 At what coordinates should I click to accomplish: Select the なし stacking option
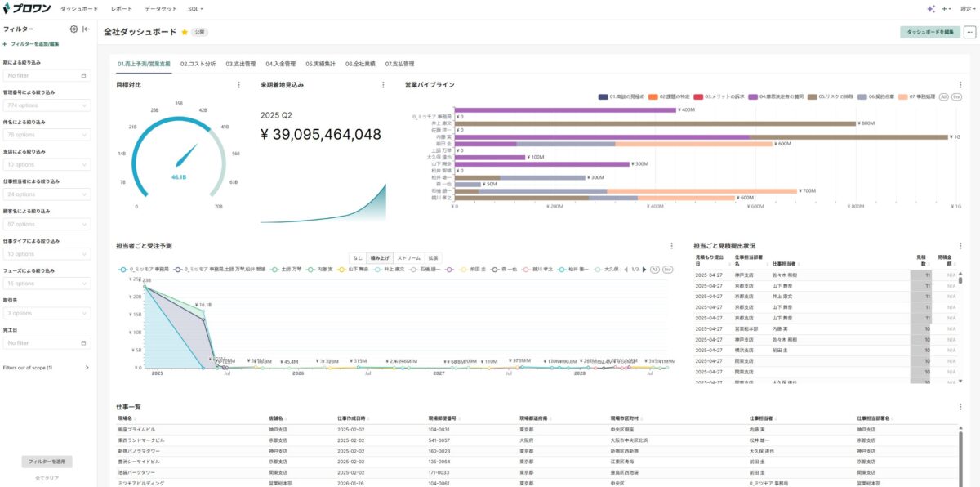point(358,257)
